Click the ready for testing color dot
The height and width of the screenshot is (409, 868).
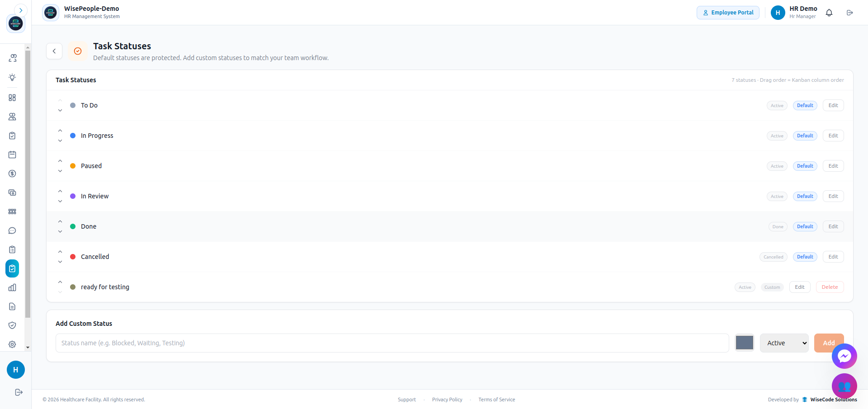(x=73, y=287)
